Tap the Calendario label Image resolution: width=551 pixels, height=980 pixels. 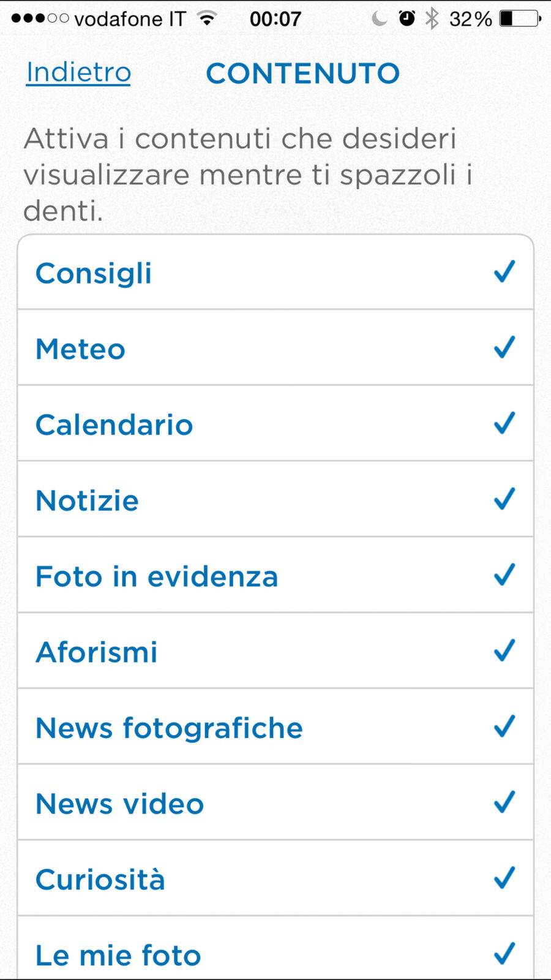tap(114, 425)
